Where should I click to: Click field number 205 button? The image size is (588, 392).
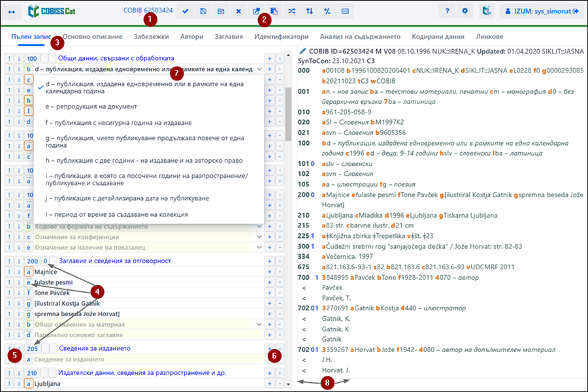(x=32, y=348)
